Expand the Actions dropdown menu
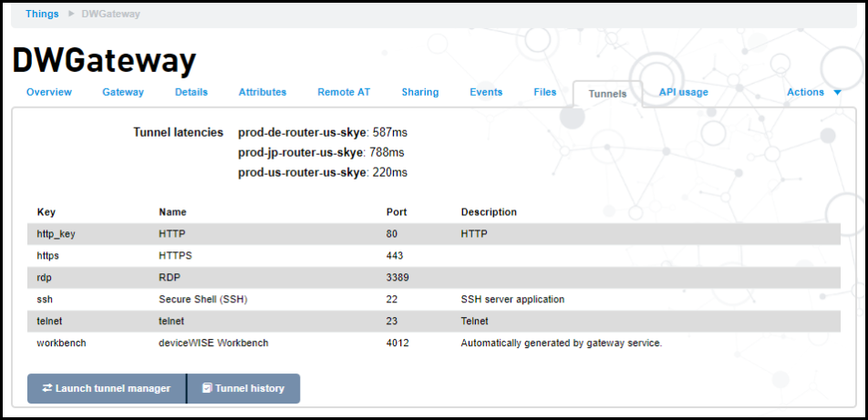 (813, 92)
